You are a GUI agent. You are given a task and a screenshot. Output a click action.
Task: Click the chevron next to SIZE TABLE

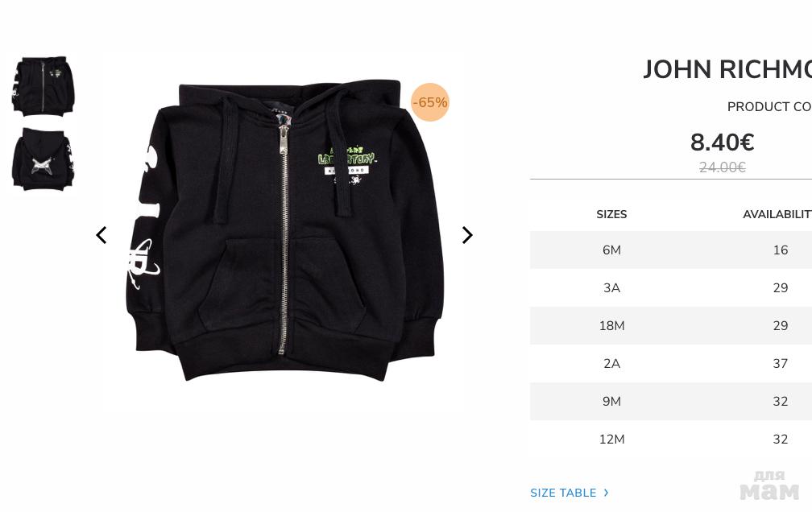click(606, 493)
